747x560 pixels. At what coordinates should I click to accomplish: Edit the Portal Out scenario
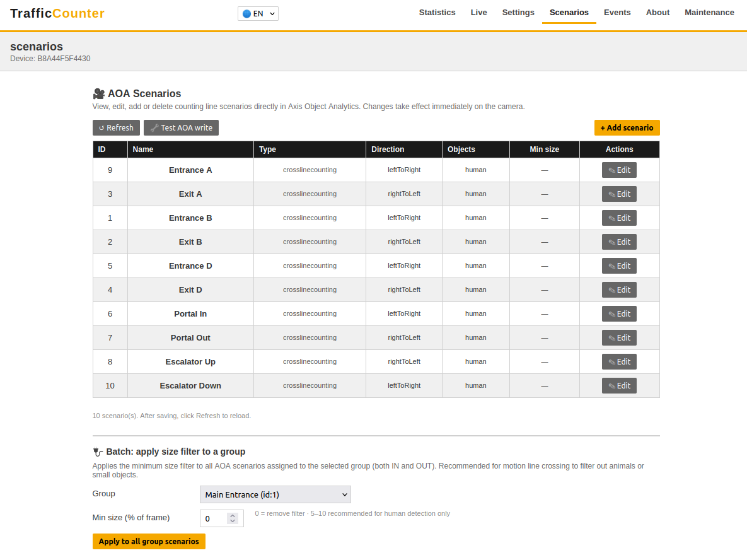[619, 338]
